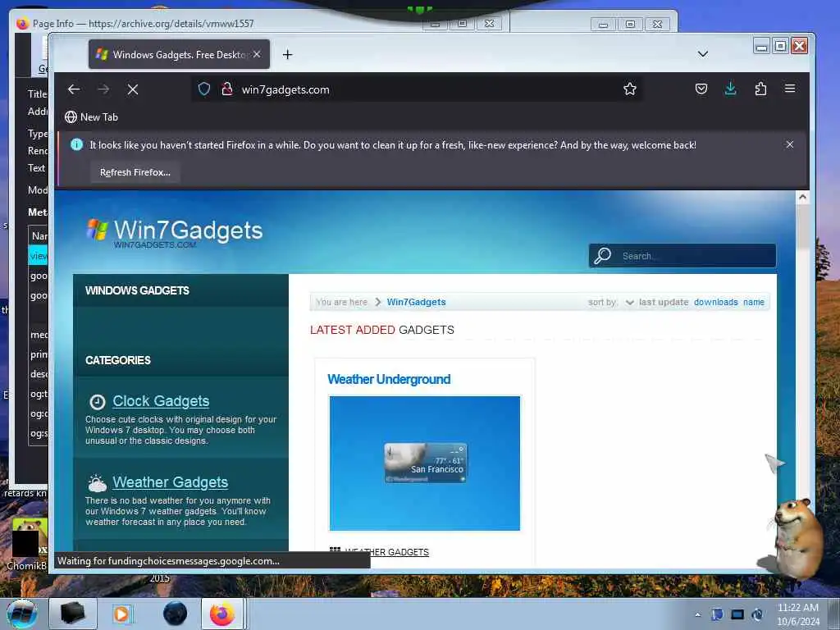
Task: Close the Windows Gadgets tab
Action: 257,54
